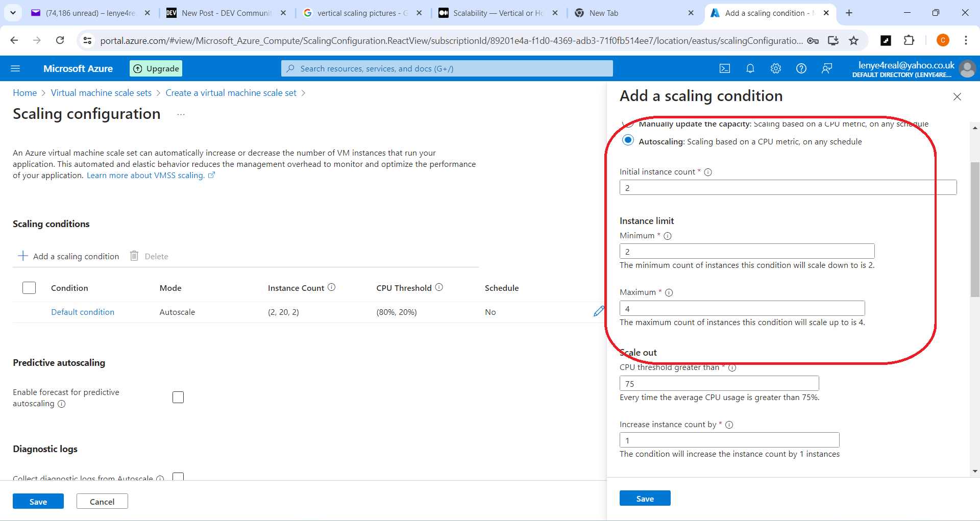Bookmark this page with the star icon

853,40
